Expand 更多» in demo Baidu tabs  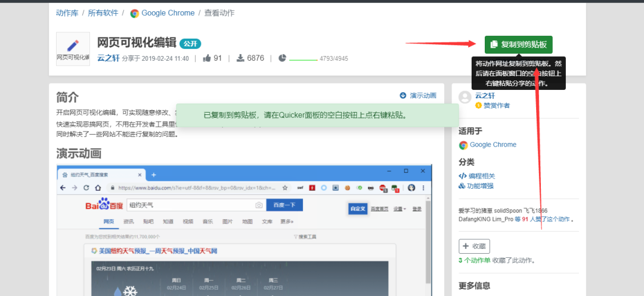tap(287, 222)
